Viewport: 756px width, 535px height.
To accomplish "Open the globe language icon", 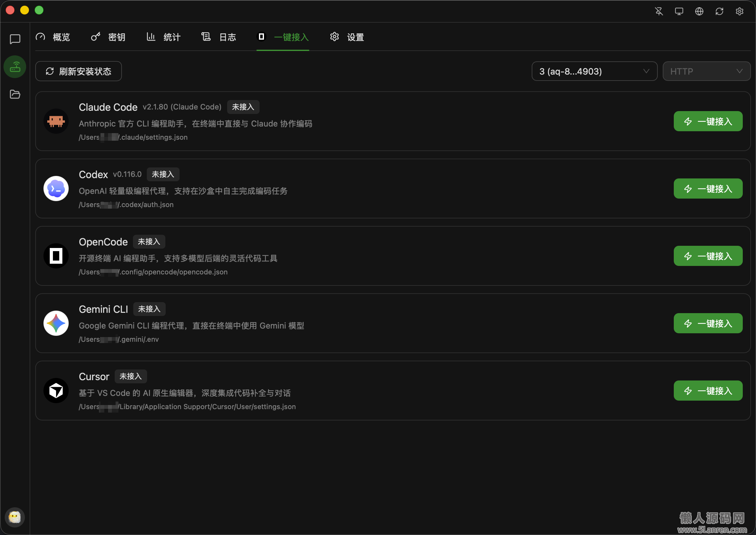I will (x=699, y=11).
